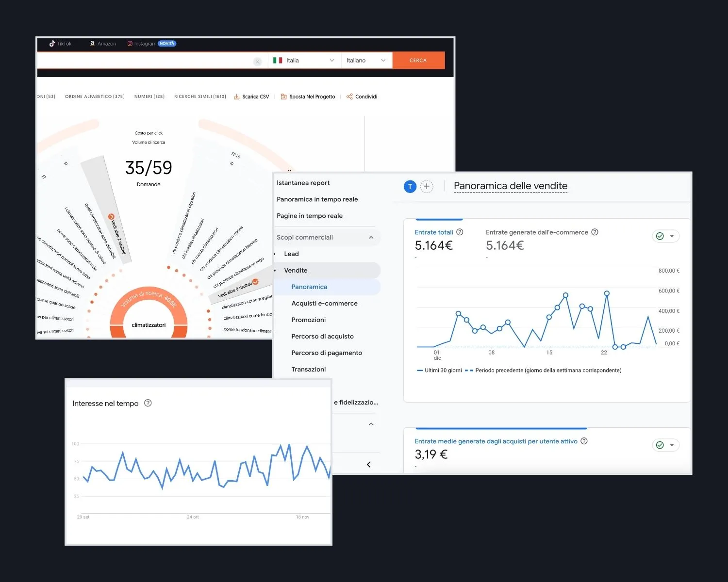Click Periodo precedente legend entry
The width and height of the screenshot is (728, 582).
(543, 371)
